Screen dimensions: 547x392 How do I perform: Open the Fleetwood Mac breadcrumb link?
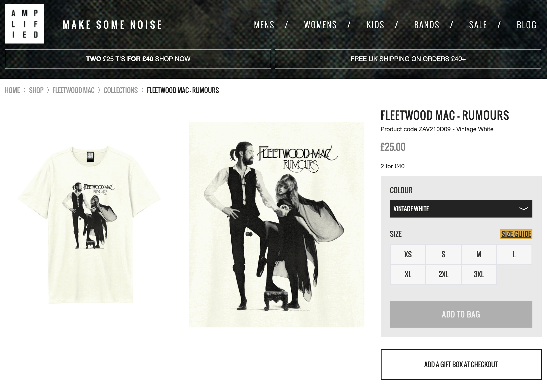coord(73,90)
